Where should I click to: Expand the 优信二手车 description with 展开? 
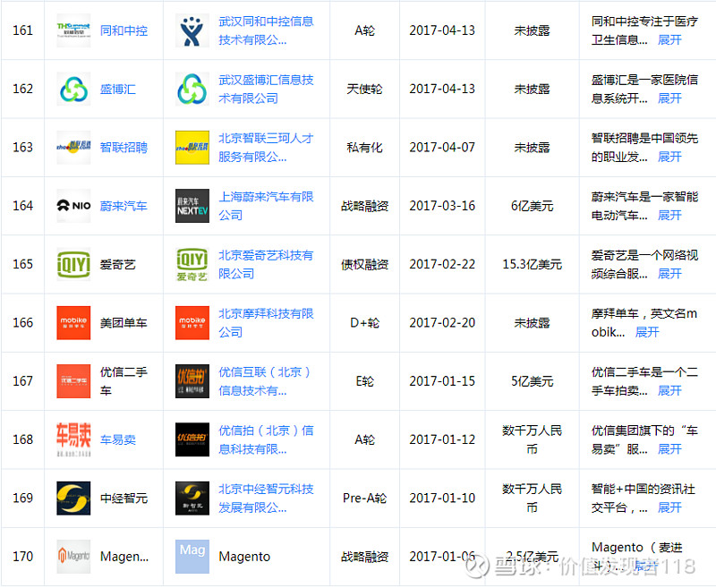click(669, 391)
